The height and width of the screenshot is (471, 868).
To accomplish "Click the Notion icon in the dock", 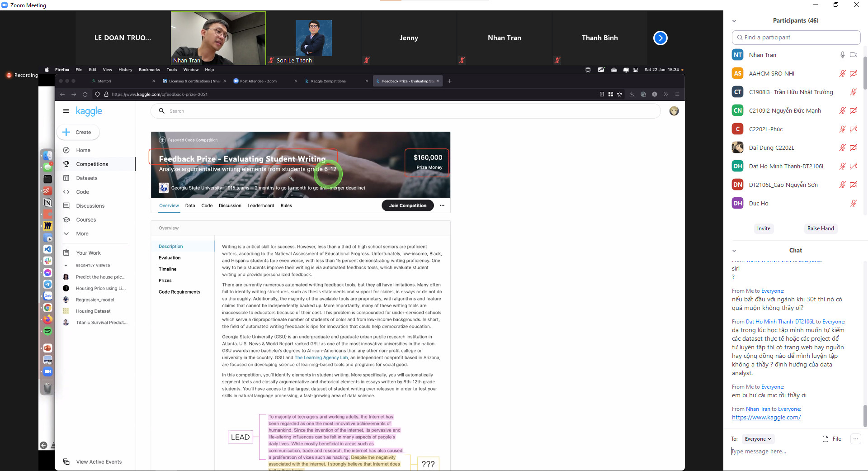I will point(47,203).
